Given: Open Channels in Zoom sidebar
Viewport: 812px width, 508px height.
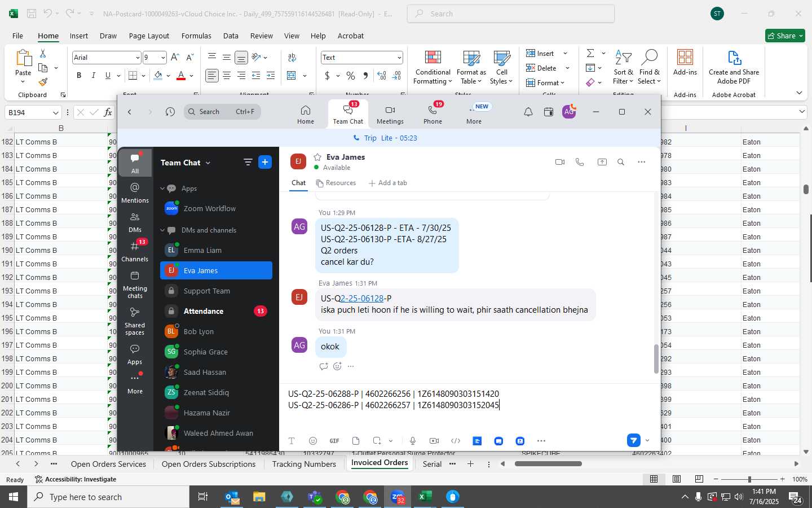Looking at the screenshot, I should click(135, 251).
